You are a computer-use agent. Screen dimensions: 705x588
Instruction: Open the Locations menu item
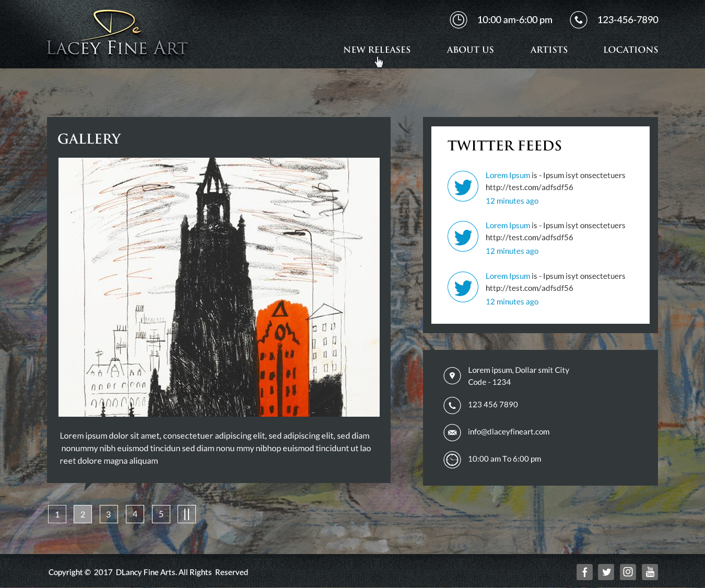coord(631,50)
